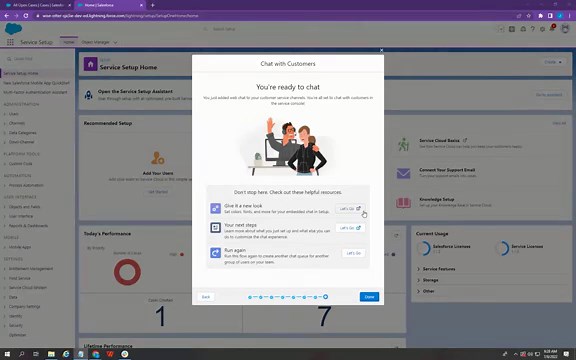576x360 pixels.
Task: Click the Knowledge Setup book icon
Action: [403, 202]
